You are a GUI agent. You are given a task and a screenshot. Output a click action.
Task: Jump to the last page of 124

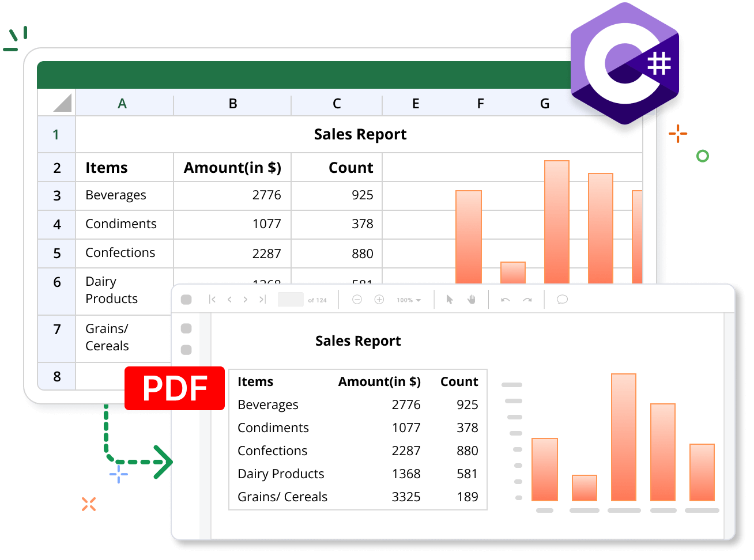click(x=261, y=299)
